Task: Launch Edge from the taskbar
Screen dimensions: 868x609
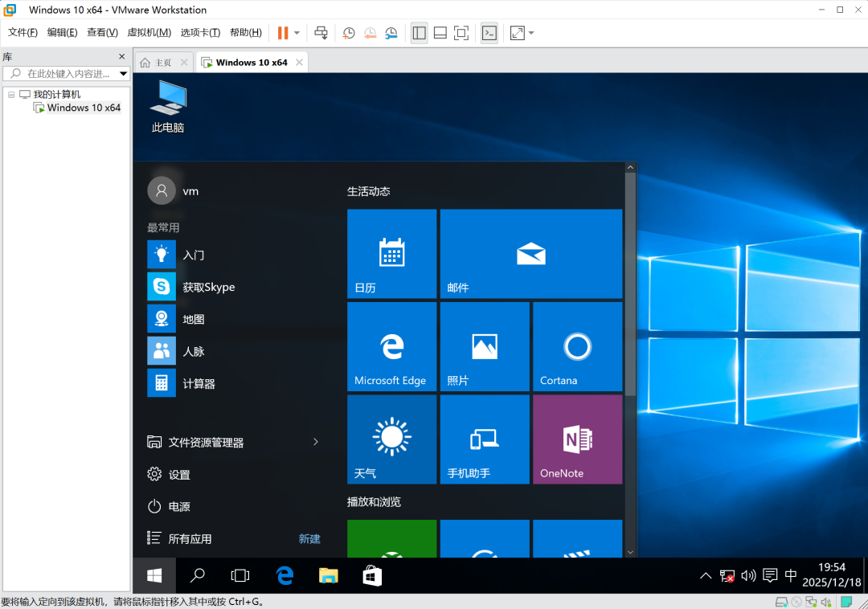Action: [x=285, y=576]
